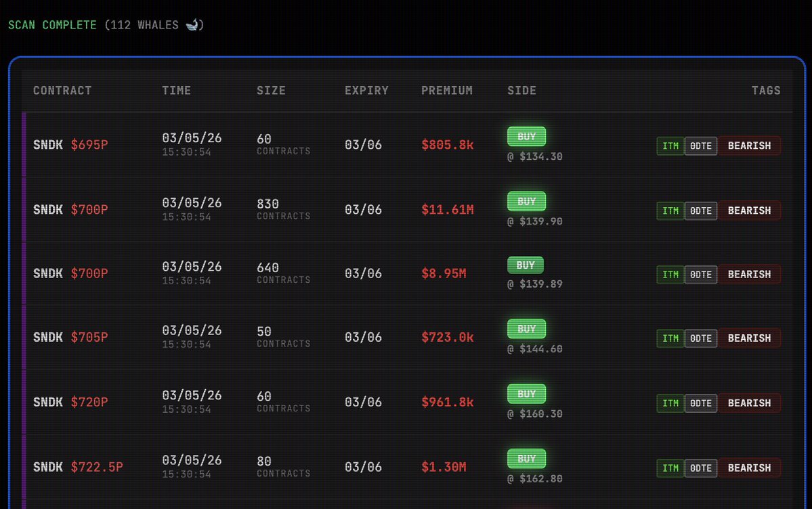The width and height of the screenshot is (812, 509).
Task: Click 0DTE tag in the $705P row
Action: pyautogui.click(x=701, y=338)
